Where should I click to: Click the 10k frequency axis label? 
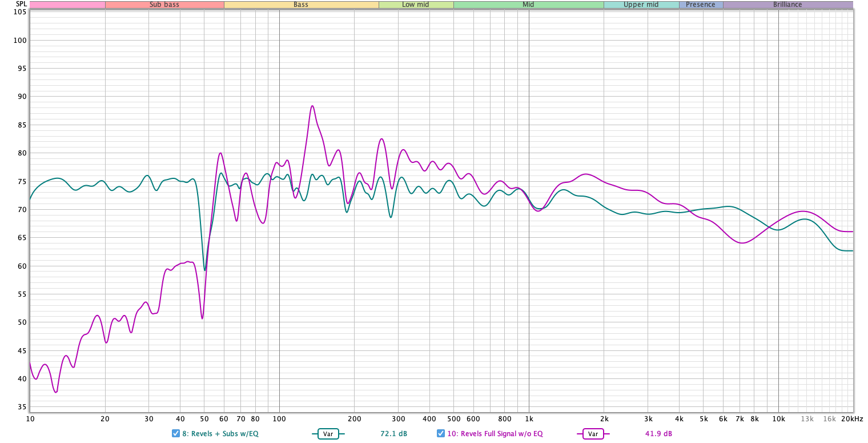click(778, 419)
